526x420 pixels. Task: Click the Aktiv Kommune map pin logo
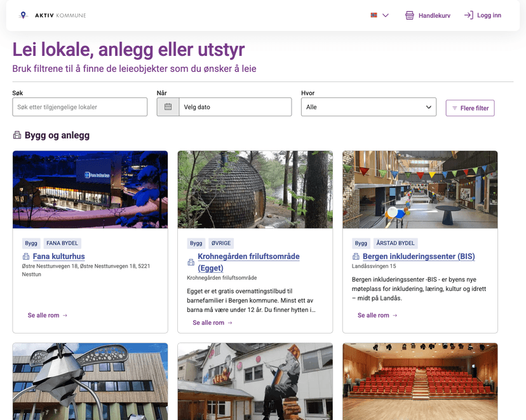click(23, 15)
